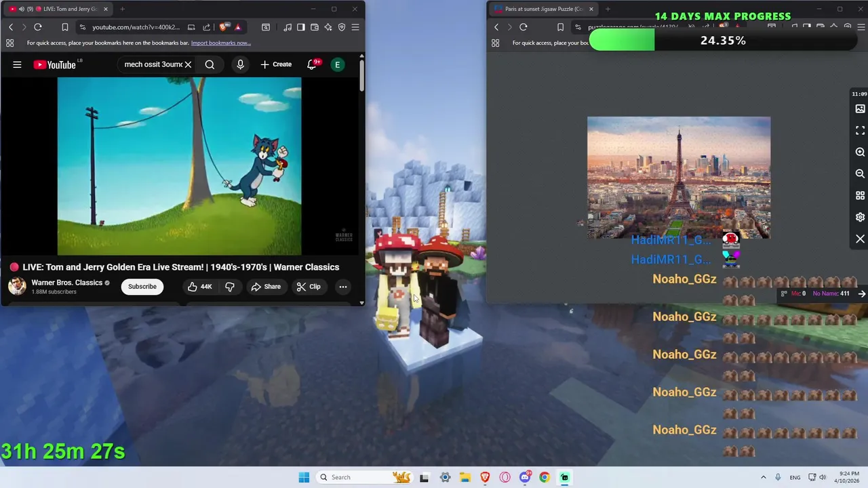
Task: Open site settings icon in YouTube address bar
Action: pyautogui.click(x=82, y=27)
